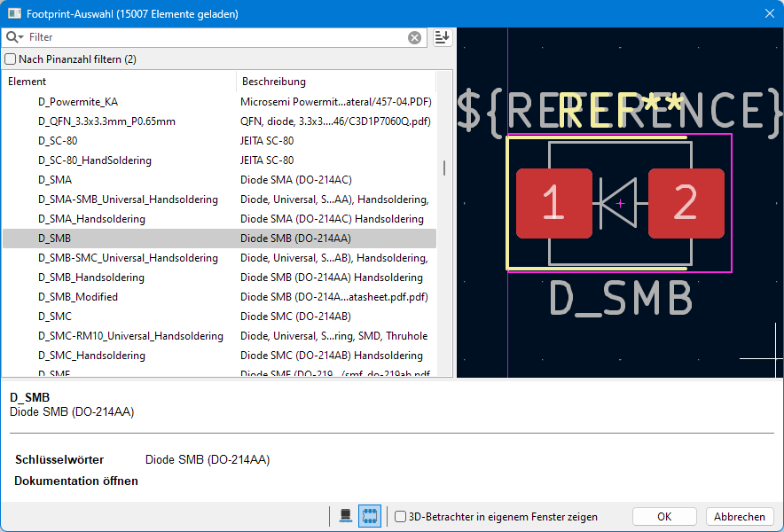Choose D_SMB_Modified from the footprint list
Image resolution: width=784 pixels, height=532 pixels.
(78, 297)
